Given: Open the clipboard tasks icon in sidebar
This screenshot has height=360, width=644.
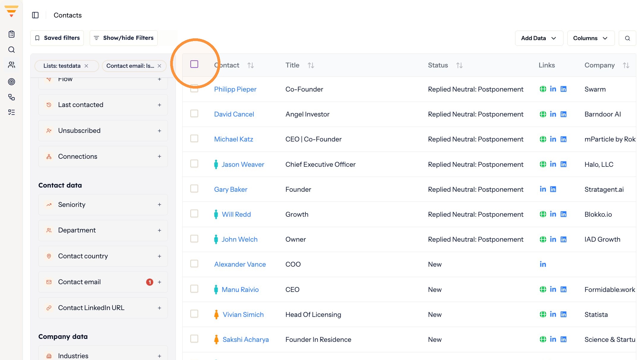Looking at the screenshot, I should [12, 34].
